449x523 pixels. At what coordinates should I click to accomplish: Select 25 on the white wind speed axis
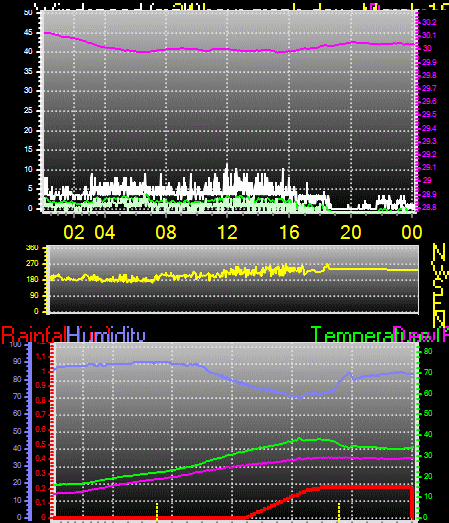pyautogui.click(x=28, y=110)
